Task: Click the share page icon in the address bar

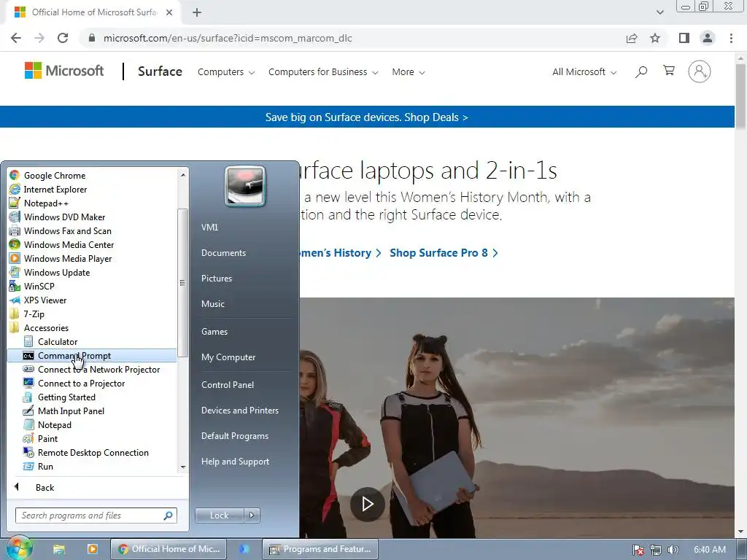Action: pyautogui.click(x=632, y=38)
